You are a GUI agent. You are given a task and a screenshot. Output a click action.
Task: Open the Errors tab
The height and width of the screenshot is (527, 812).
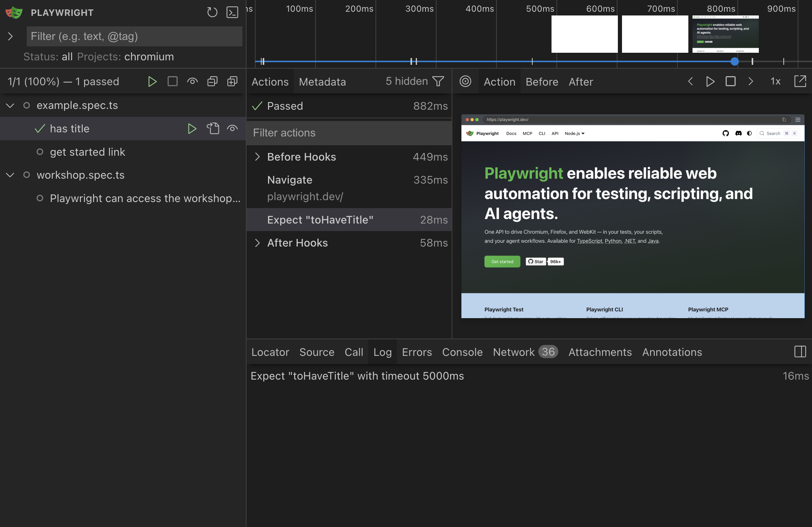click(417, 352)
